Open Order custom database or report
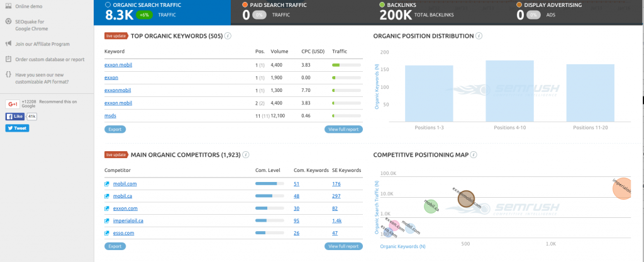Screen dimensions: 644x262 pyautogui.click(x=50, y=59)
